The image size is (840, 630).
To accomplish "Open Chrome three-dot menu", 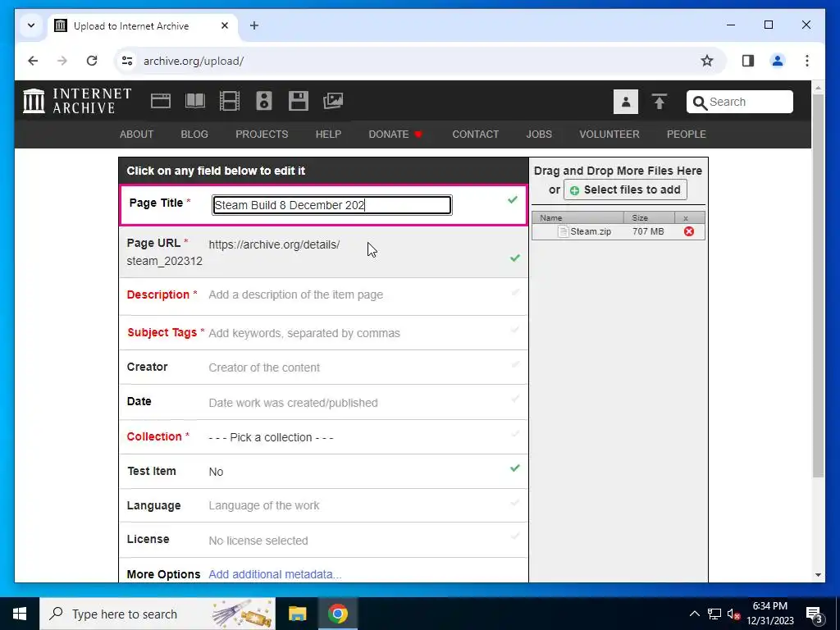I will click(x=807, y=61).
